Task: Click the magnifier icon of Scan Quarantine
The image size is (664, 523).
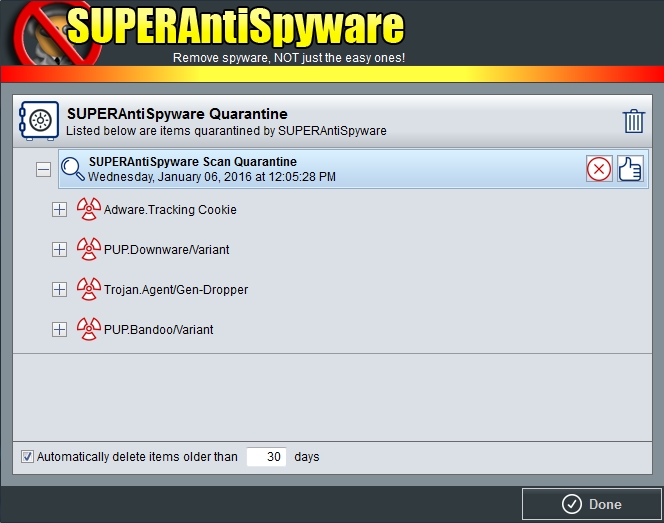Action: pos(72,169)
